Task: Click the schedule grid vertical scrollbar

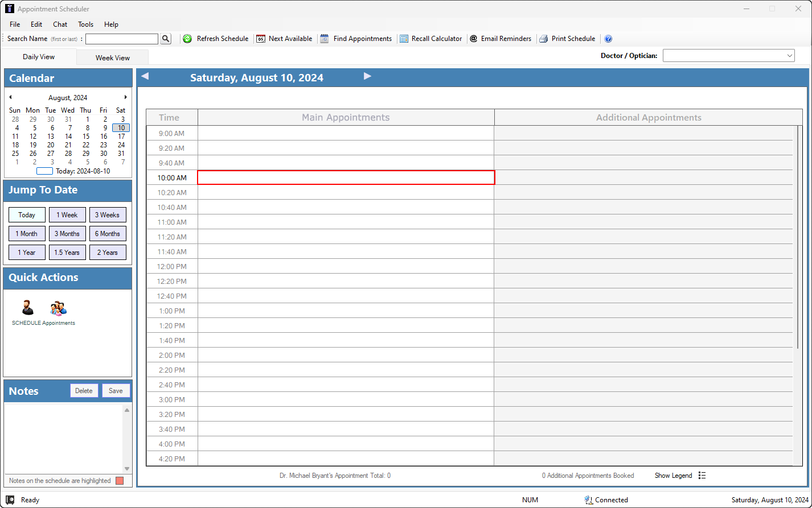Action: click(797, 236)
